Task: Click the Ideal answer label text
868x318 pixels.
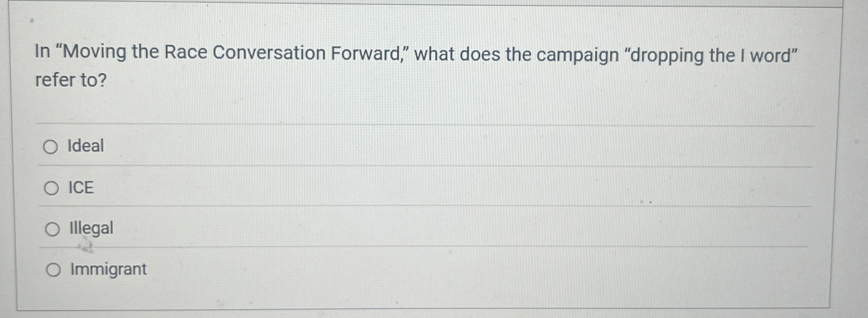Action: 85,146
